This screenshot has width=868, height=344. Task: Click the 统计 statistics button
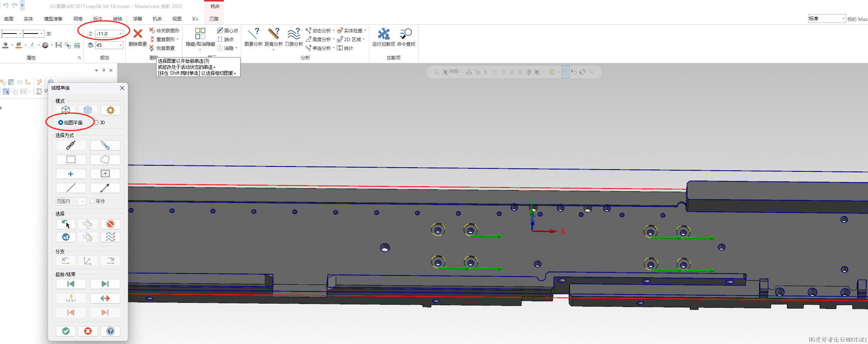click(x=345, y=48)
